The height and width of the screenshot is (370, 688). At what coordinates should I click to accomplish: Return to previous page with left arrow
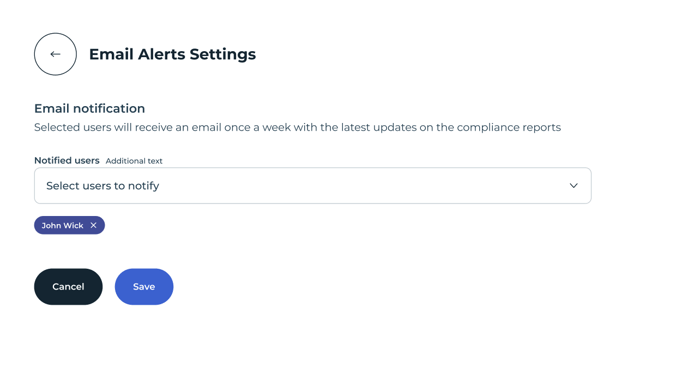[x=55, y=54]
